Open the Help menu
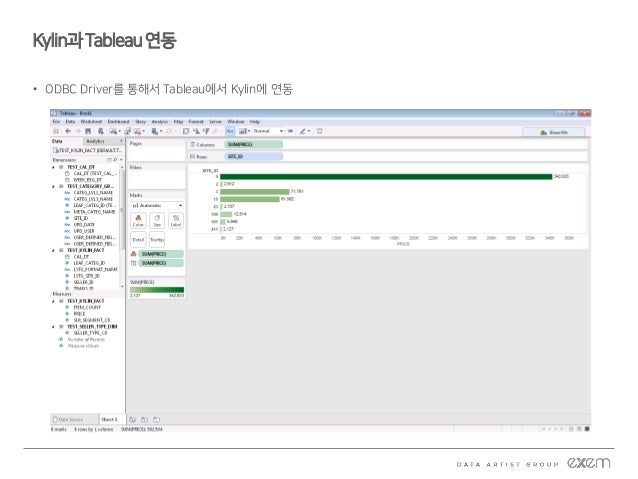The height and width of the screenshot is (479, 638). tap(255, 122)
